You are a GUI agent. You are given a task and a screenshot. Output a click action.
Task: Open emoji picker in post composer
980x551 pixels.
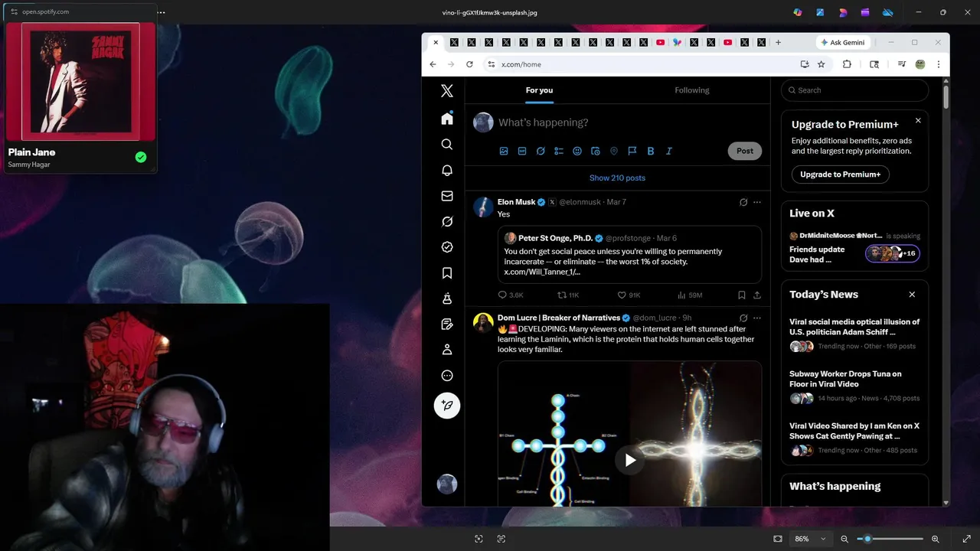[x=577, y=152]
